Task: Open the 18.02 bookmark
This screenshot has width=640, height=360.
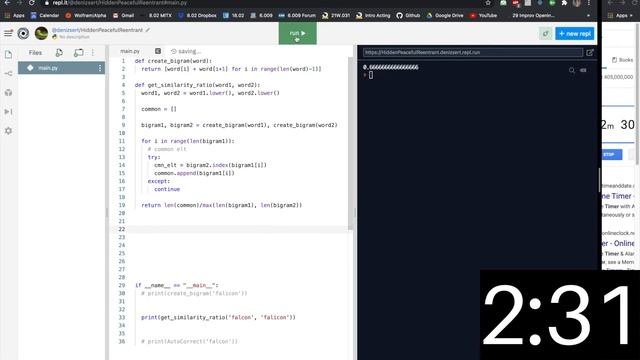Action: 233,16
